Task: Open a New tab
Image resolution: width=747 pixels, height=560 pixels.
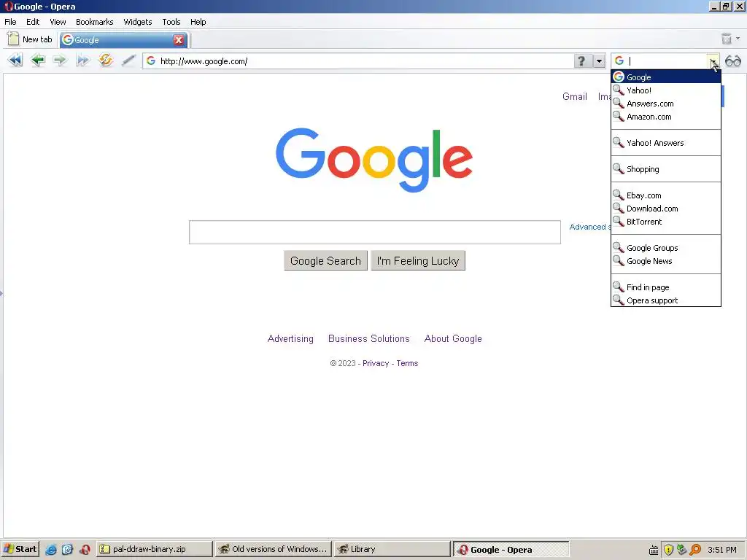Action: click(30, 39)
